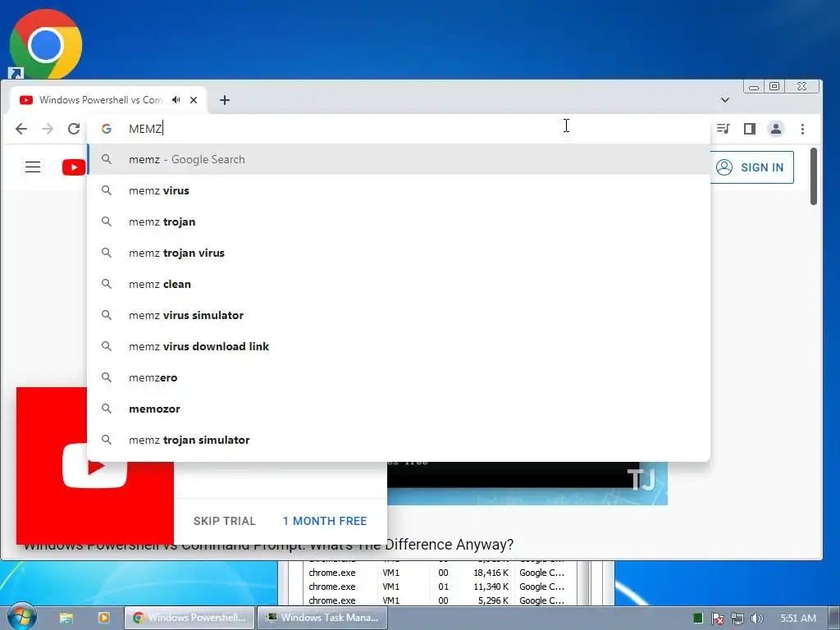This screenshot has width=840, height=630.
Task: Open the Chrome three-dot menu
Action: click(802, 129)
